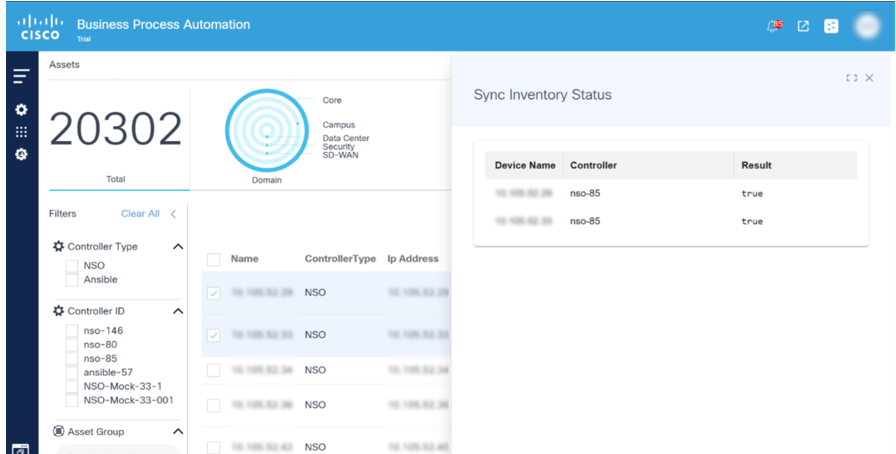Collapse the Controller Type filter section
The width and height of the screenshot is (896, 454).
(x=178, y=247)
